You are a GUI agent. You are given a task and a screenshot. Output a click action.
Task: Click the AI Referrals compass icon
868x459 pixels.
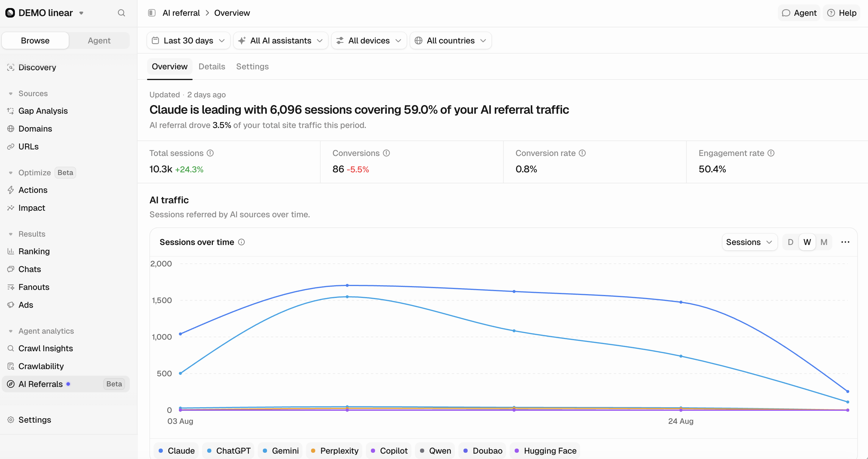[11, 384]
